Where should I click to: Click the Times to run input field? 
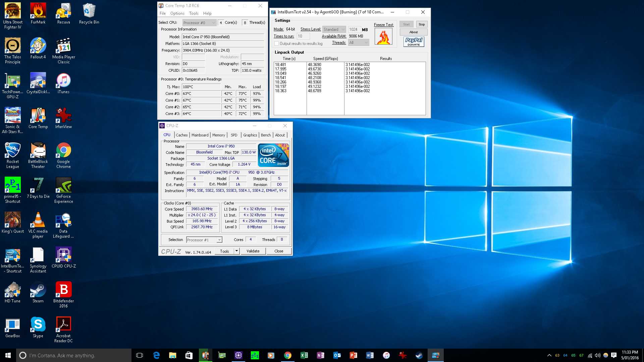pyautogui.click(x=303, y=36)
